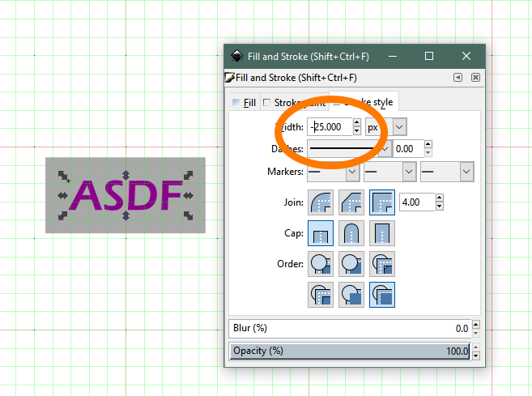Open the px unit dropdown

pos(385,127)
